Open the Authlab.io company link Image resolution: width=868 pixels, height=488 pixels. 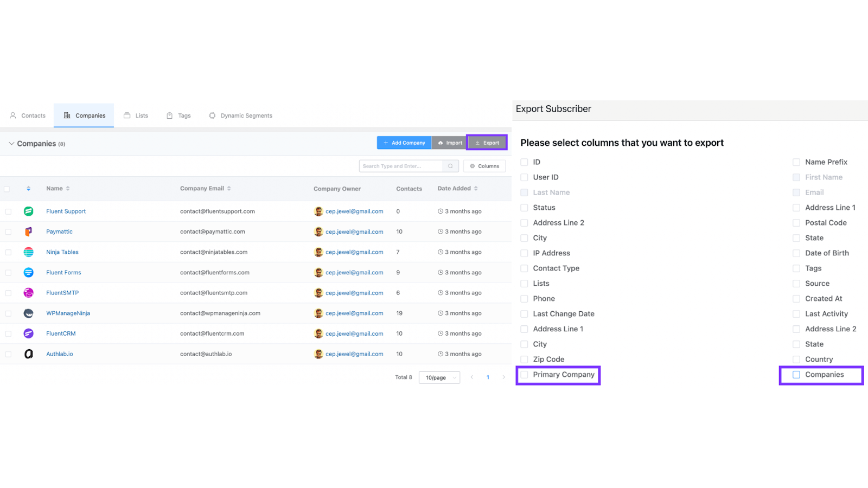coord(60,354)
